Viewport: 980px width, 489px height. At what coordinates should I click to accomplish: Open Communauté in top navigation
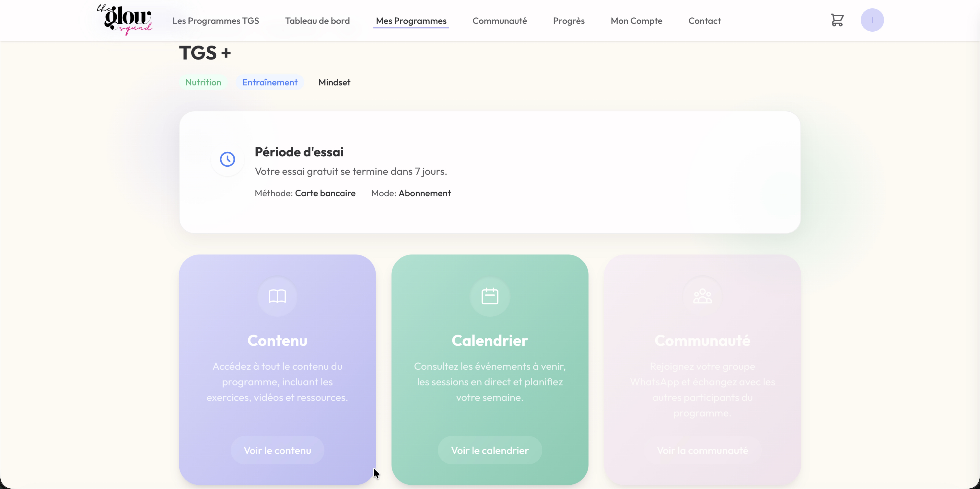click(500, 21)
